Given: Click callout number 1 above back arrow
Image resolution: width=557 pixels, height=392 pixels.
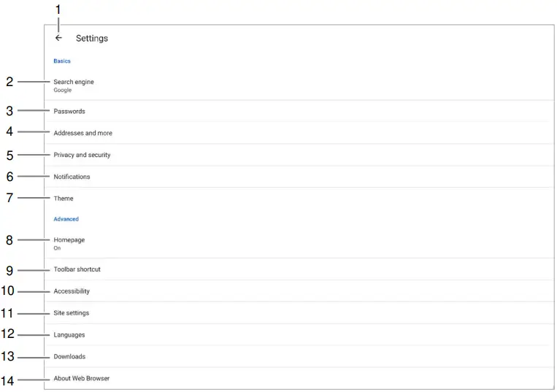Looking at the screenshot, I should click(58, 9).
